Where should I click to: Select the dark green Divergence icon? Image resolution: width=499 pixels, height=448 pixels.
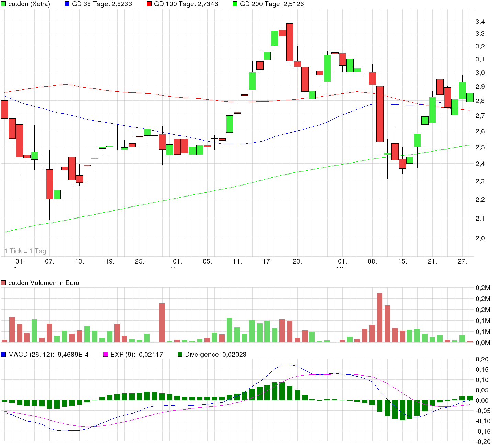click(x=180, y=354)
